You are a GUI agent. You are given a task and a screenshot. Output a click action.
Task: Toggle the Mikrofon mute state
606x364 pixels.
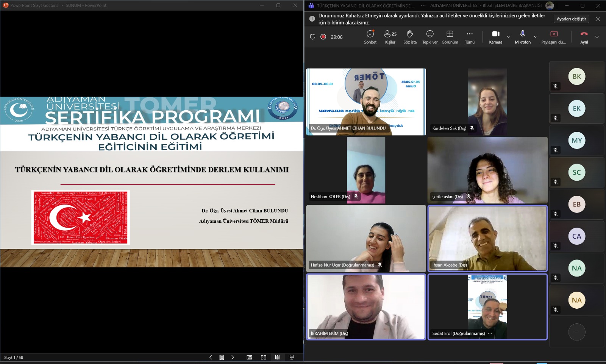(x=523, y=37)
